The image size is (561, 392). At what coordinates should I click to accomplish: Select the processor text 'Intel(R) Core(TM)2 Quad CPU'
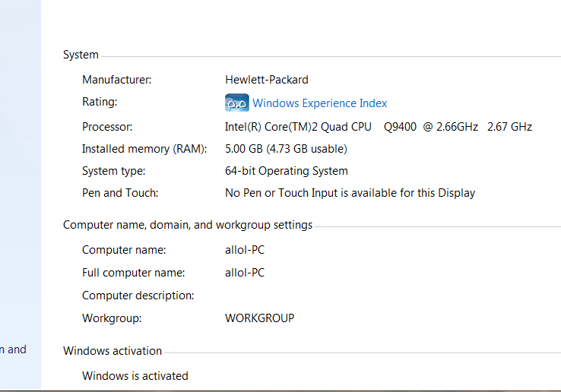click(298, 127)
